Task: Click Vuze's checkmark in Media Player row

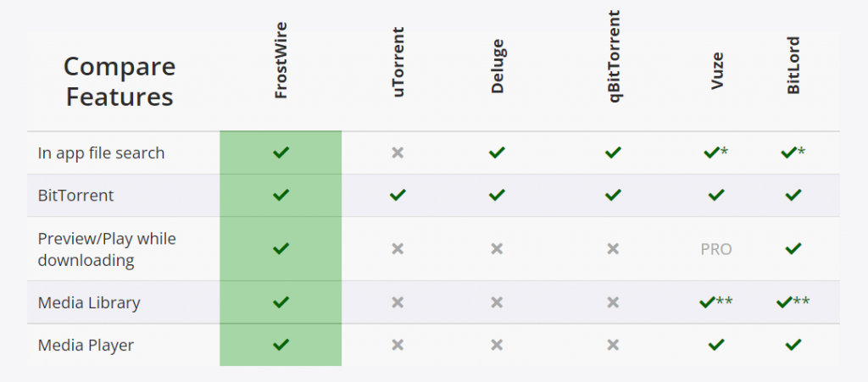Action: [715, 345]
